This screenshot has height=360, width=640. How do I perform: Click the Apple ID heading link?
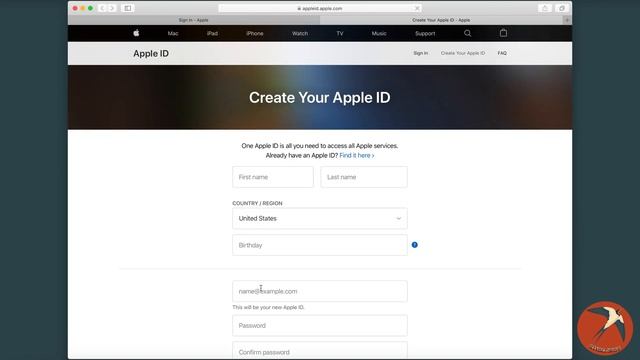click(151, 53)
